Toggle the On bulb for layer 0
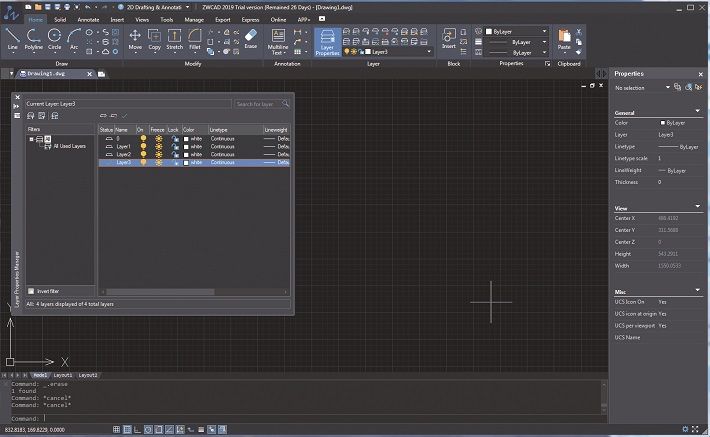The width and height of the screenshot is (710, 437). (143, 139)
